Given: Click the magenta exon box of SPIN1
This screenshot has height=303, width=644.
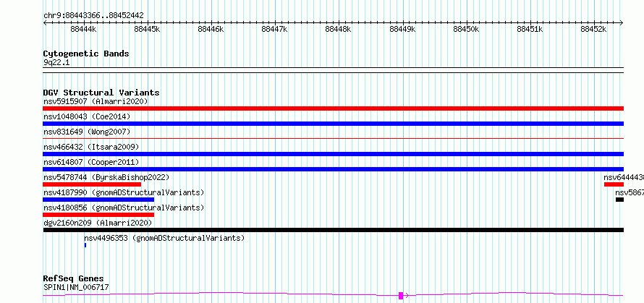Looking at the screenshot, I should (x=401, y=295).
